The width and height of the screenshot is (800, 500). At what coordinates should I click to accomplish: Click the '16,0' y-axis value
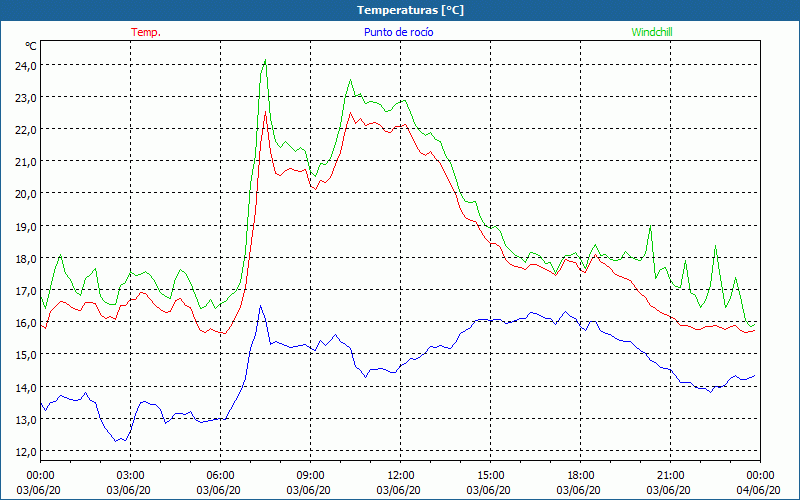[26, 323]
